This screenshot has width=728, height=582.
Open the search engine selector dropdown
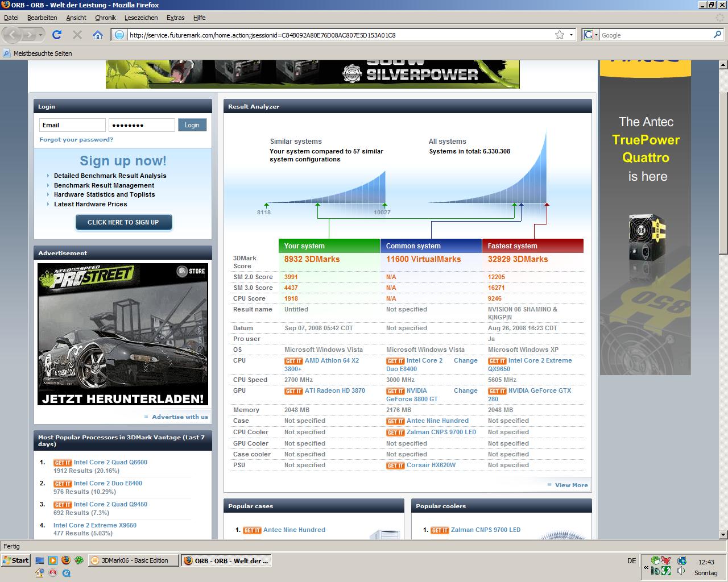click(x=595, y=35)
